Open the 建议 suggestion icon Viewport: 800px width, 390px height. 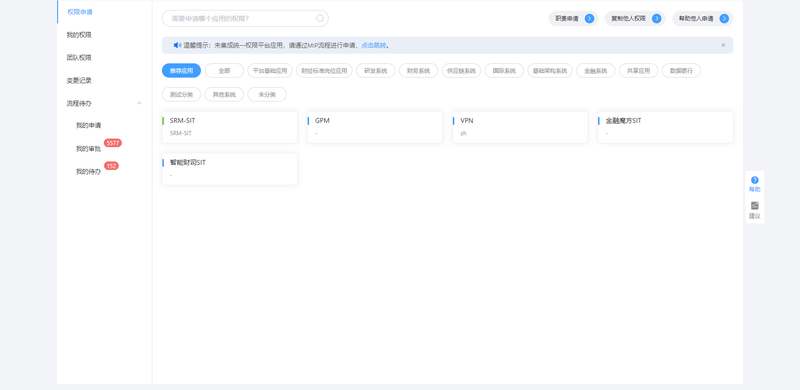pyautogui.click(x=755, y=206)
